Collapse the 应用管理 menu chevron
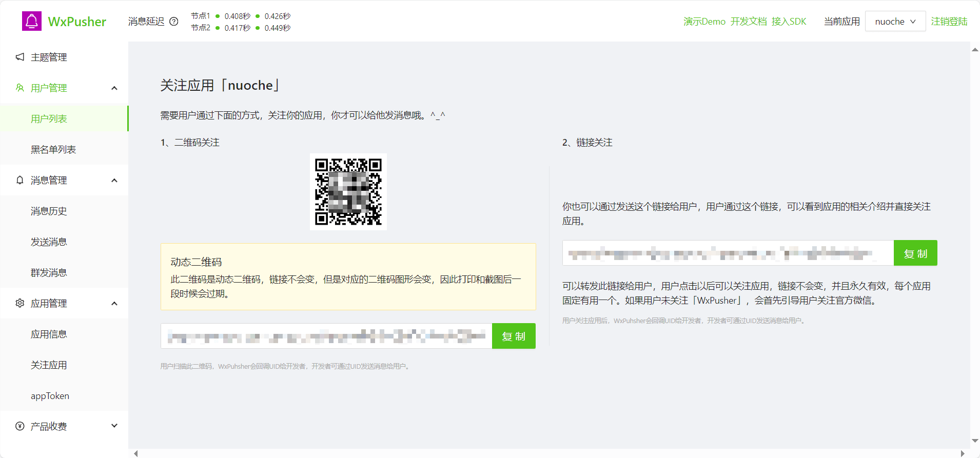The image size is (980, 458). coord(114,304)
